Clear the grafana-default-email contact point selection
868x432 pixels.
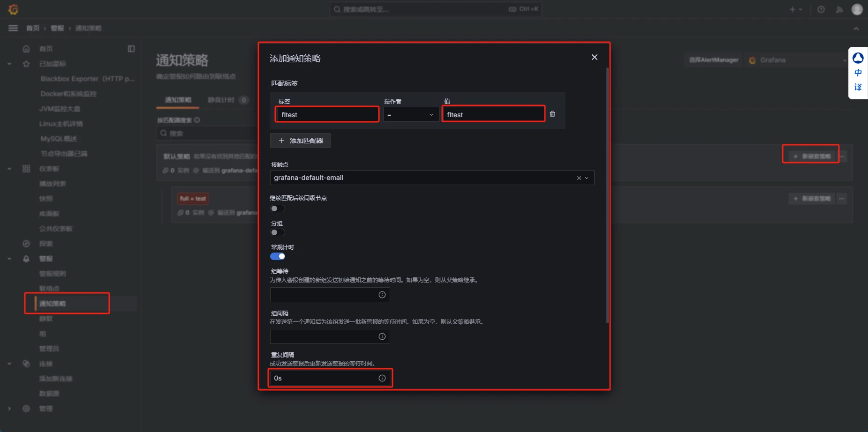click(579, 178)
